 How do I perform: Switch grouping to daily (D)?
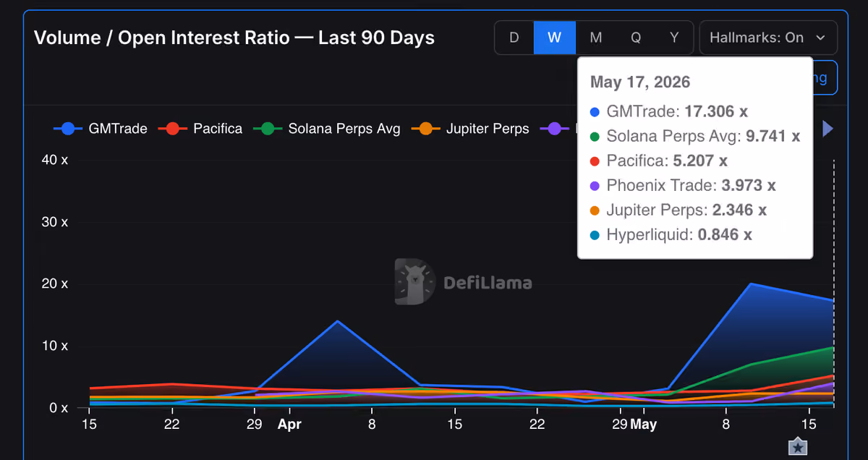click(514, 38)
